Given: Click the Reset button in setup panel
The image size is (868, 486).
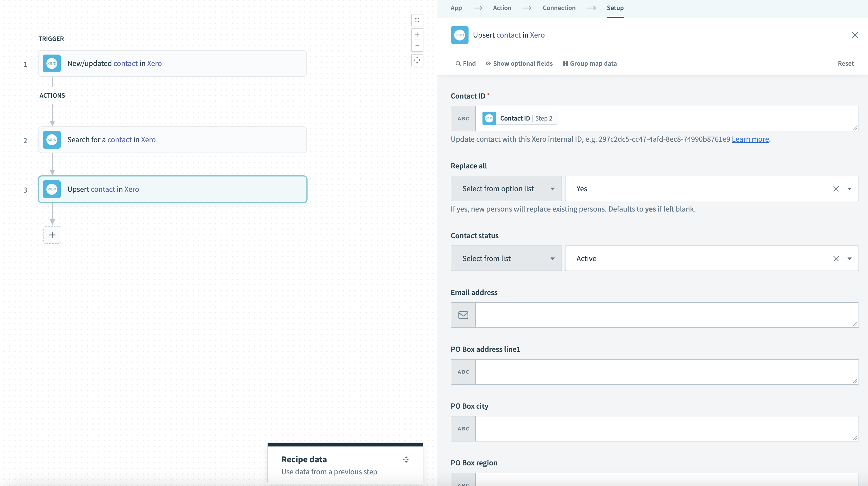Looking at the screenshot, I should (x=845, y=63).
